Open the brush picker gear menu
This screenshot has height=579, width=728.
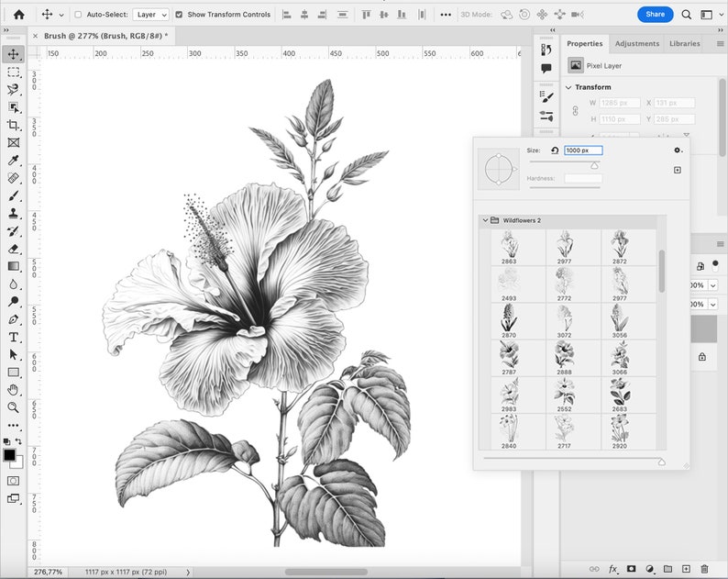[x=678, y=150]
